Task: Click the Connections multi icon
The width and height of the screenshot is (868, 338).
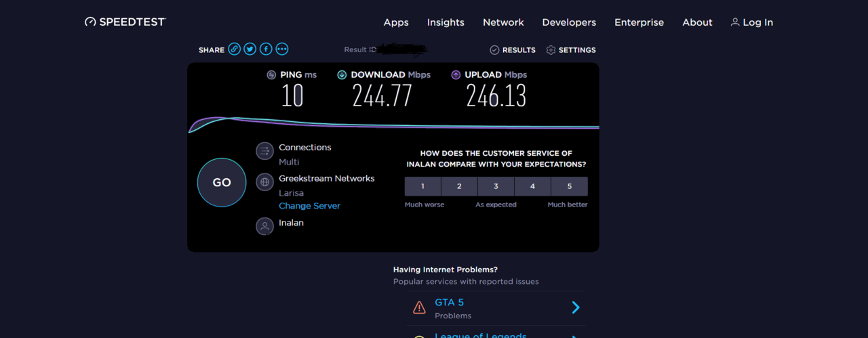Action: (264, 151)
